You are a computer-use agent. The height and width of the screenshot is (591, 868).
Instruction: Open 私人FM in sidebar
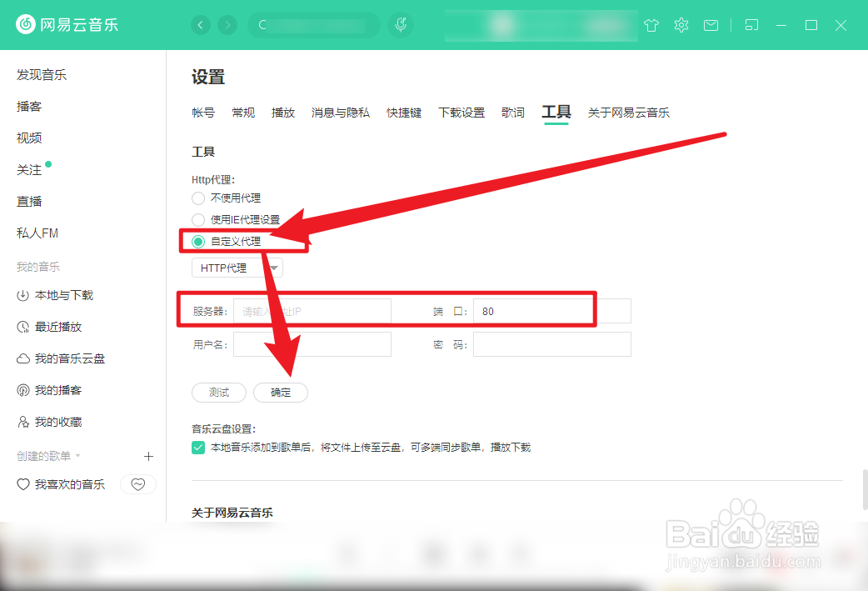(x=37, y=233)
